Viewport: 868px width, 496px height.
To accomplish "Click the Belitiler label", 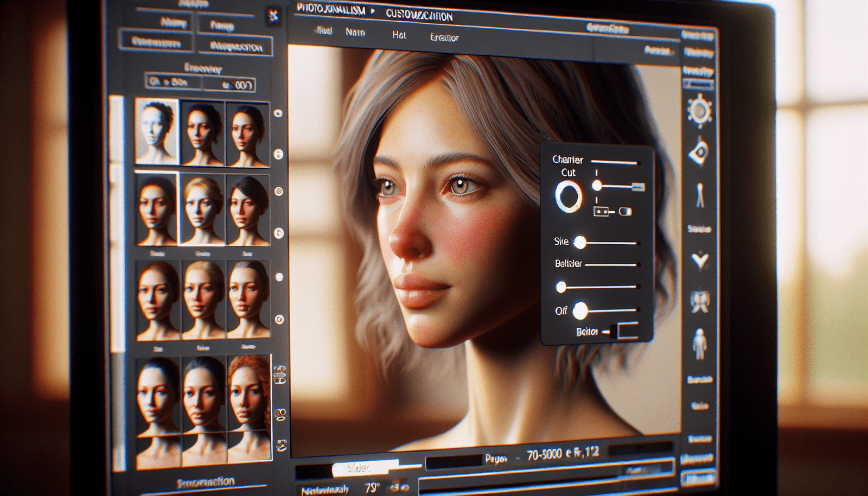I will pos(568,263).
